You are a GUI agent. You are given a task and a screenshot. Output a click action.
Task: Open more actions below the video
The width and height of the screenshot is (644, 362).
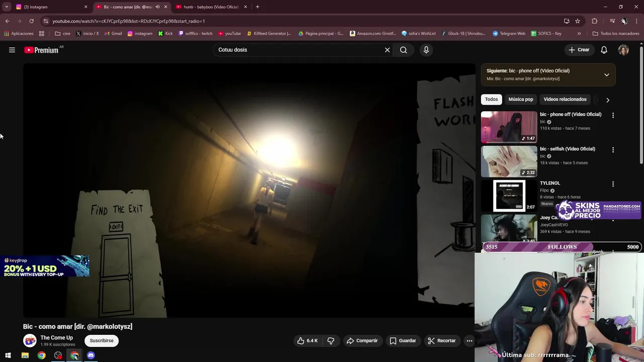469,340
